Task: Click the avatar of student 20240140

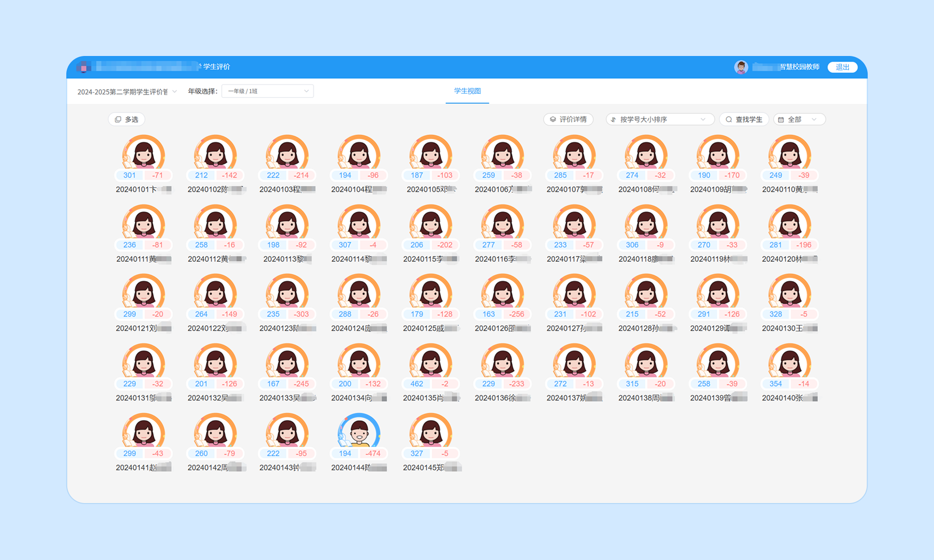Action: (790, 361)
